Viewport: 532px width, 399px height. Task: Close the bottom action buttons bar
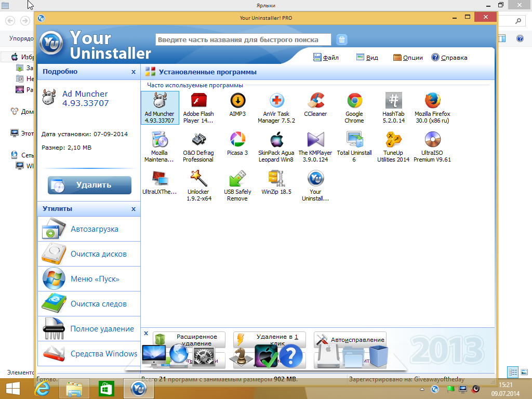tap(146, 333)
